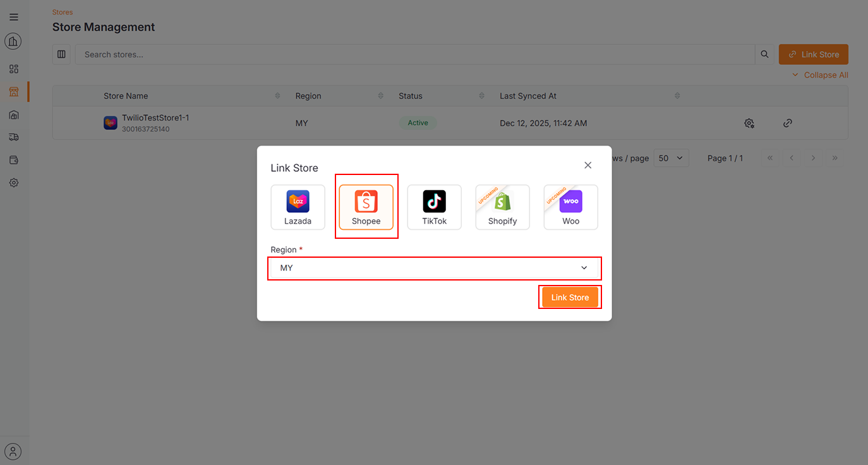
Task: Select the Lazada platform icon
Action: (x=298, y=207)
